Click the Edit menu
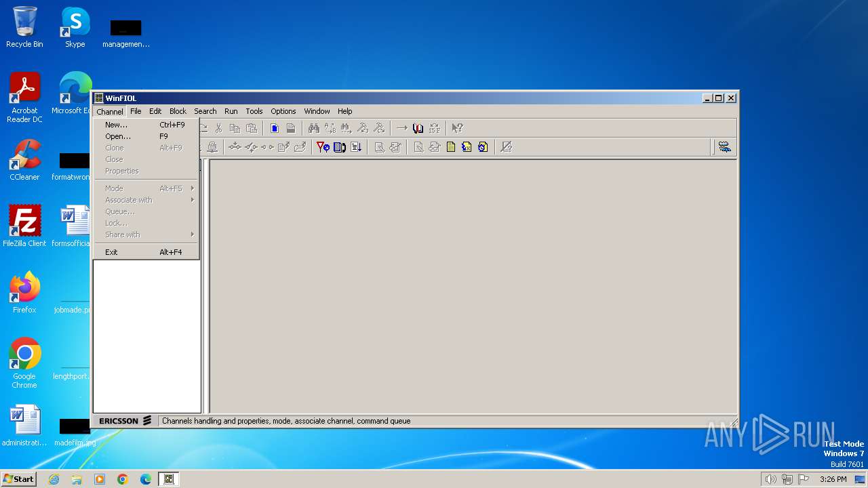The image size is (868, 488). click(155, 111)
